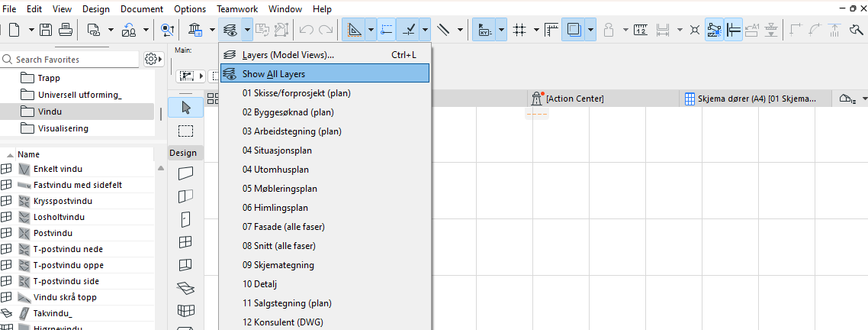Select the Door tool in toolbox

click(x=185, y=219)
